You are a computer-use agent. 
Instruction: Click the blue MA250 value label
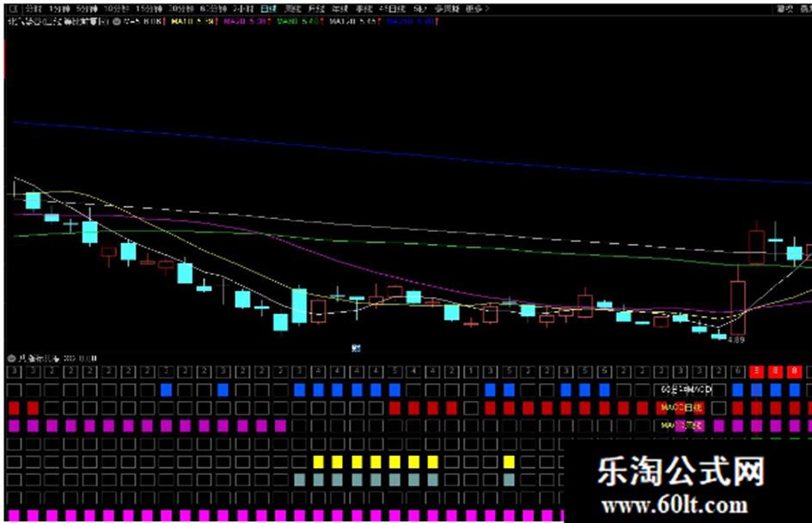pos(412,21)
